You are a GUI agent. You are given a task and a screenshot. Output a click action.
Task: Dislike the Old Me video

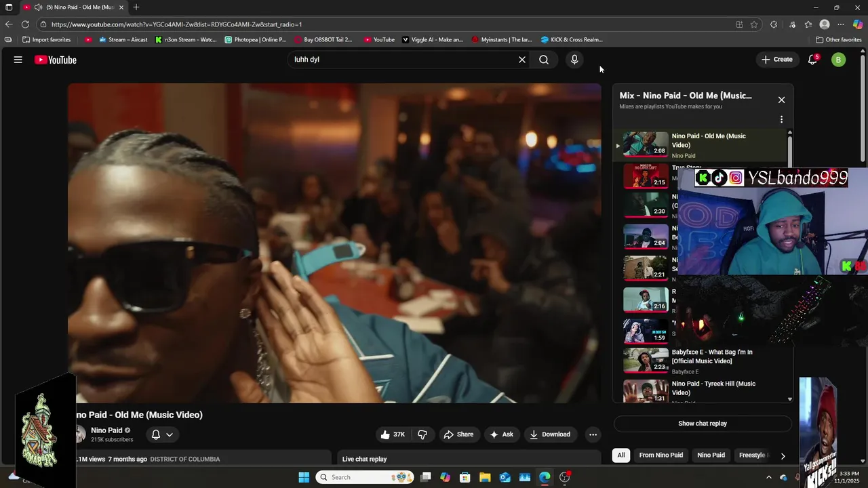422,434
